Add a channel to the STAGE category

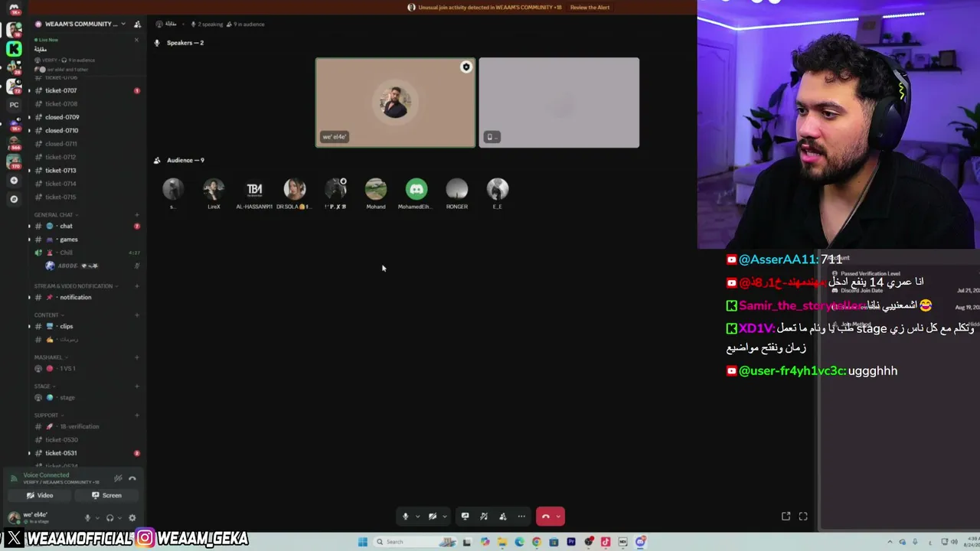pyautogui.click(x=137, y=386)
